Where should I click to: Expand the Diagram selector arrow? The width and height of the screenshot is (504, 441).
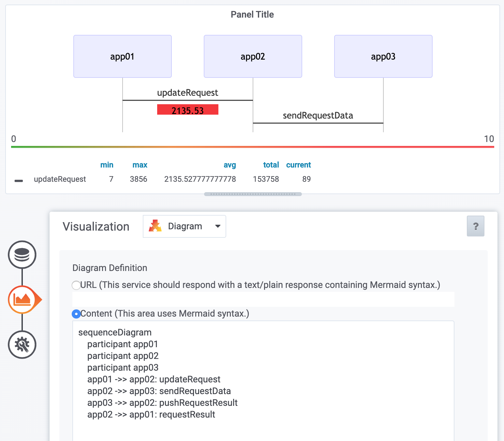click(217, 226)
